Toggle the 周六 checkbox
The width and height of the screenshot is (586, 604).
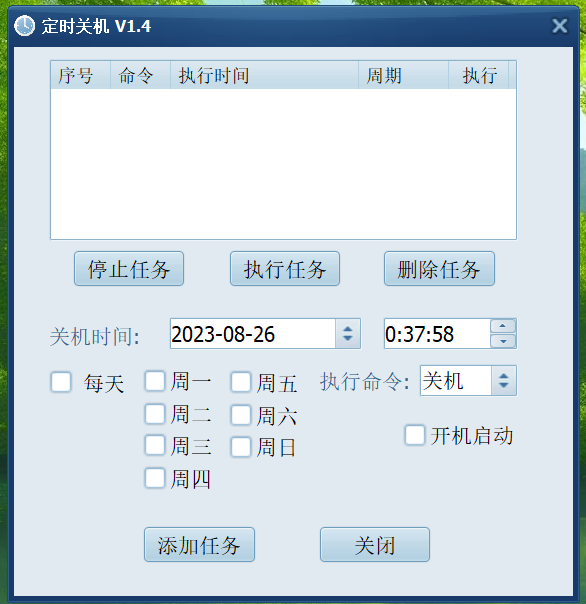(x=241, y=415)
